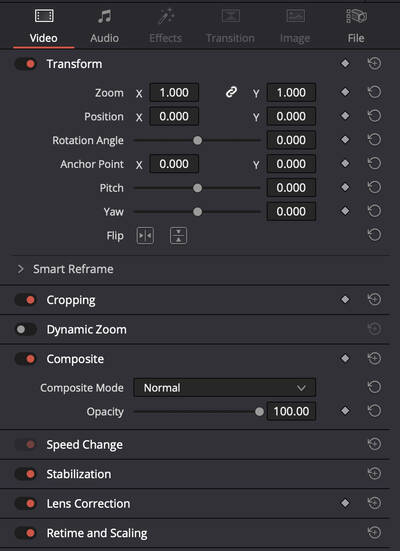Viewport: 400px width, 551px height.
Task: Switch to the Audio tab
Action: pyautogui.click(x=104, y=26)
